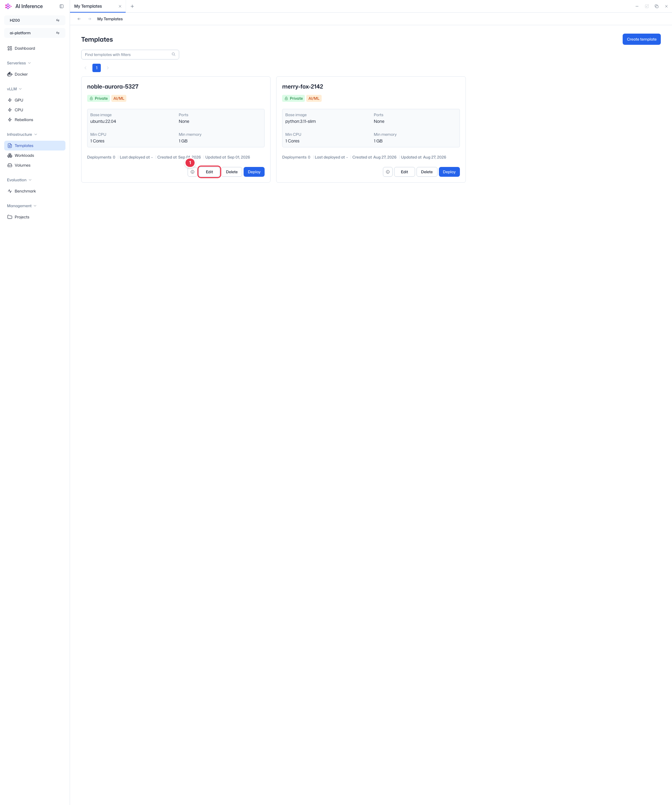Go to next page of templates
This screenshot has width=672, height=805.
[108, 68]
